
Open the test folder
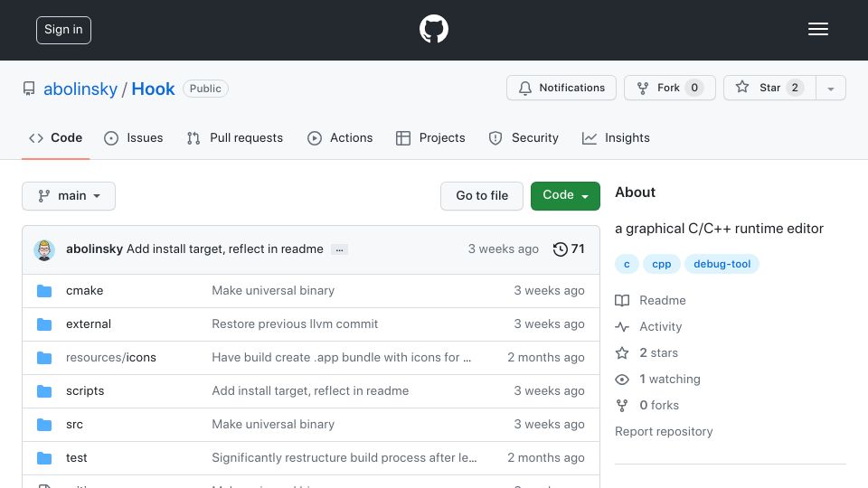pyautogui.click(x=76, y=457)
